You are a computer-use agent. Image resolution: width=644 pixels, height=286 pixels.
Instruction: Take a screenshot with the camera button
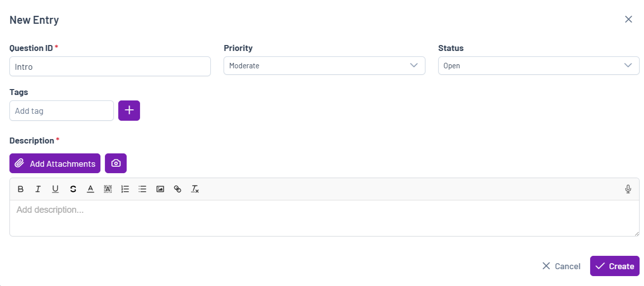(x=116, y=163)
